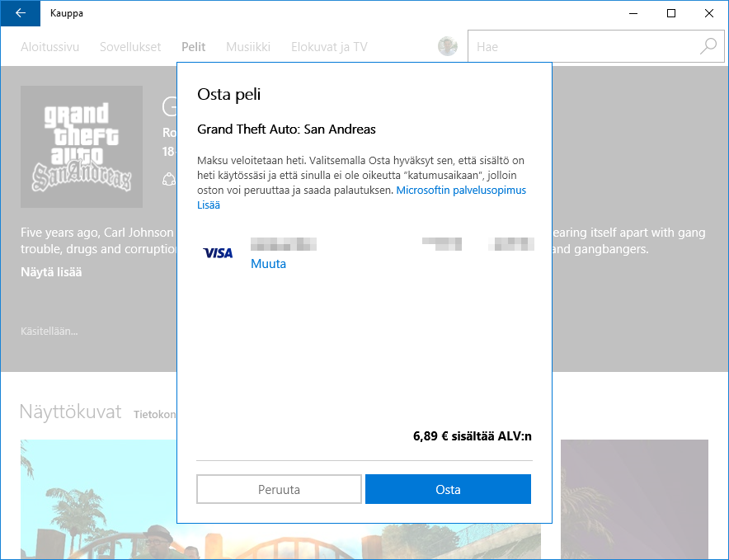Image resolution: width=729 pixels, height=560 pixels.
Task: Click the Grand Theft Auto game cover
Action: (82, 147)
